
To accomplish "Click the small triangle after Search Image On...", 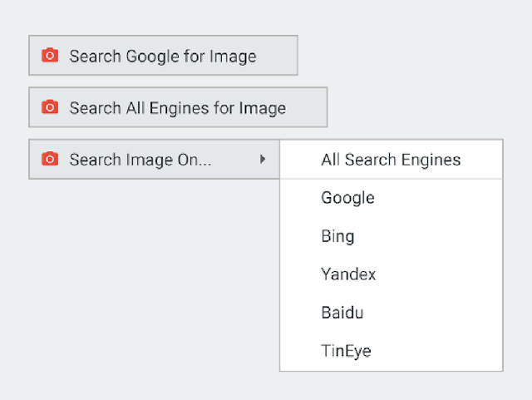I will click(x=263, y=159).
